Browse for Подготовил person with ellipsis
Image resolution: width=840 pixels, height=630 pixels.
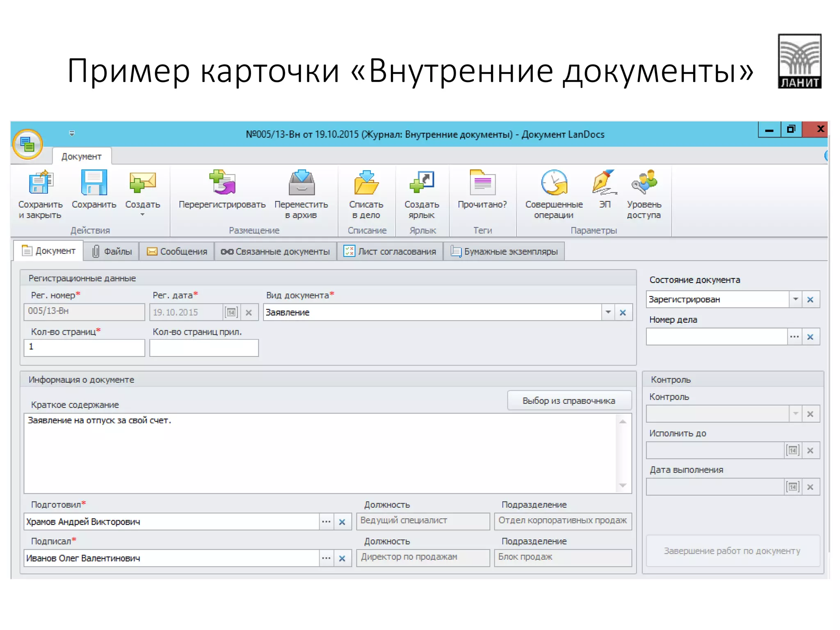pos(326,522)
